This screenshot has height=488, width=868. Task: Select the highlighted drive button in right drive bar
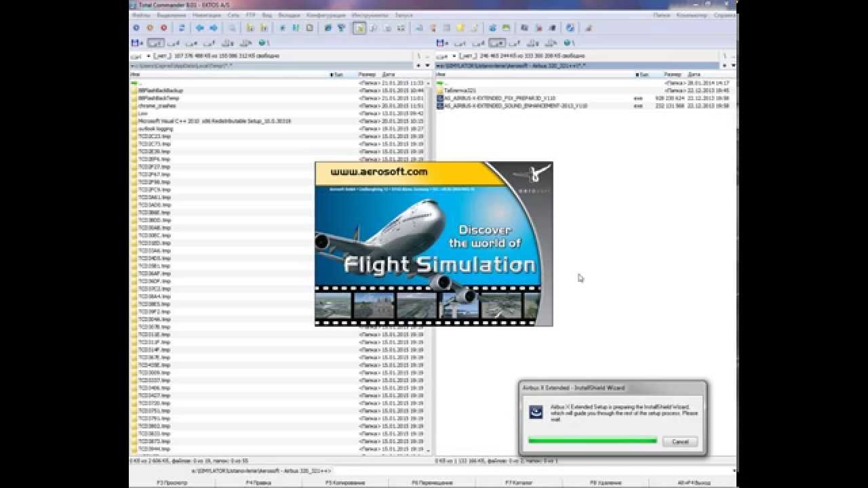tap(497, 43)
